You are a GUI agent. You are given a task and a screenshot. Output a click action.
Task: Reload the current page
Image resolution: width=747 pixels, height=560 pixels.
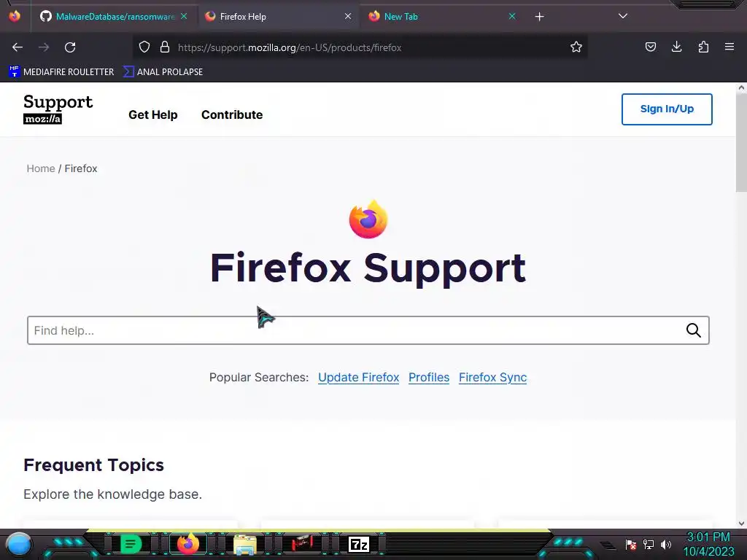tap(70, 47)
